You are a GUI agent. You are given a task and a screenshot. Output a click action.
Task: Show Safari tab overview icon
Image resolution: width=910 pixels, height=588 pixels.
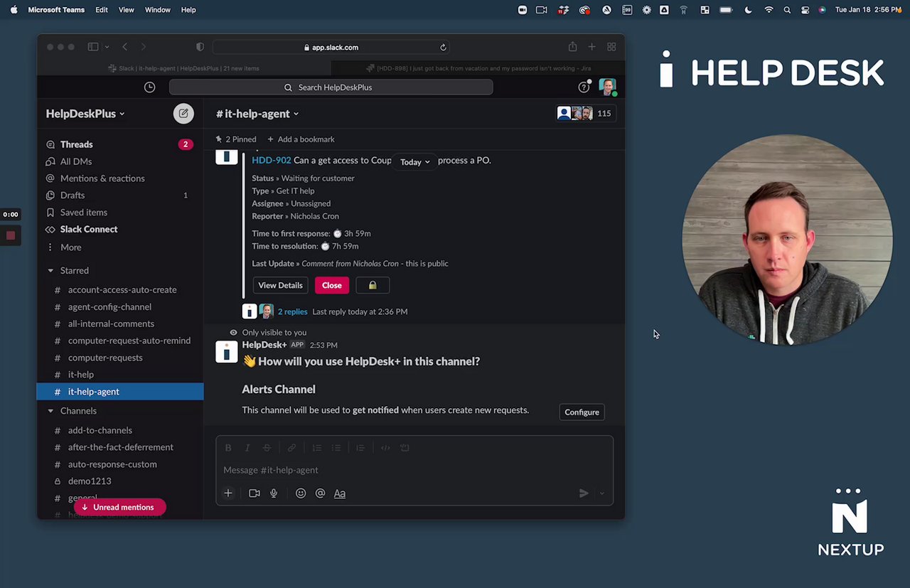click(x=611, y=47)
